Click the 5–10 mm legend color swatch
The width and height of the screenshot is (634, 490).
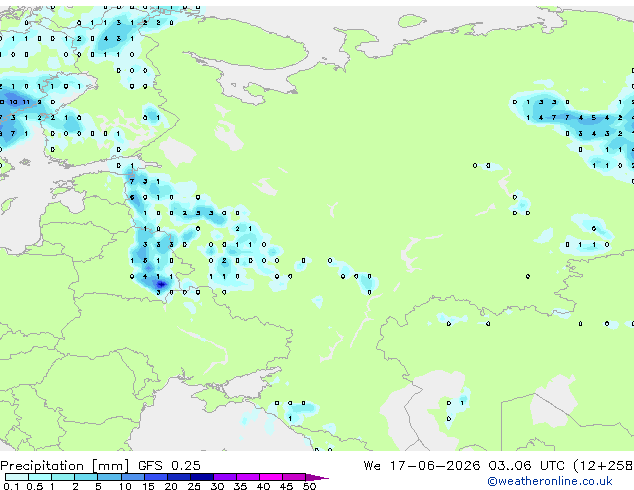[110, 477]
